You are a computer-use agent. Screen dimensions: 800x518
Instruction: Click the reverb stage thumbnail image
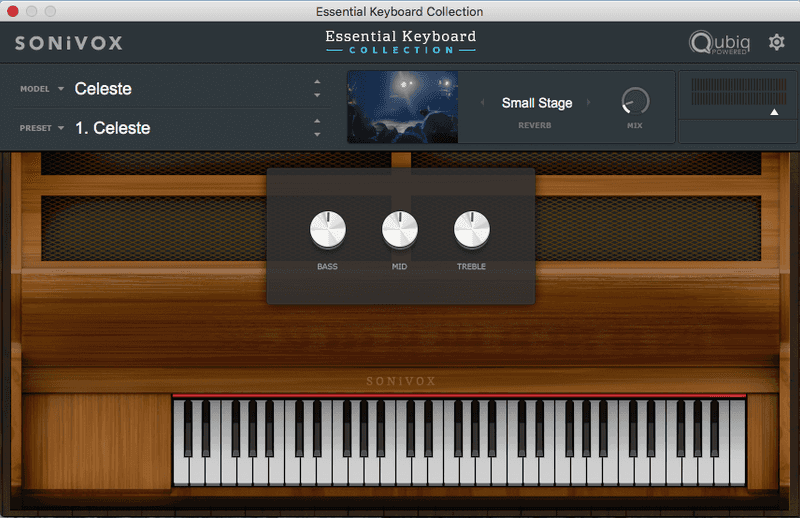(x=403, y=107)
